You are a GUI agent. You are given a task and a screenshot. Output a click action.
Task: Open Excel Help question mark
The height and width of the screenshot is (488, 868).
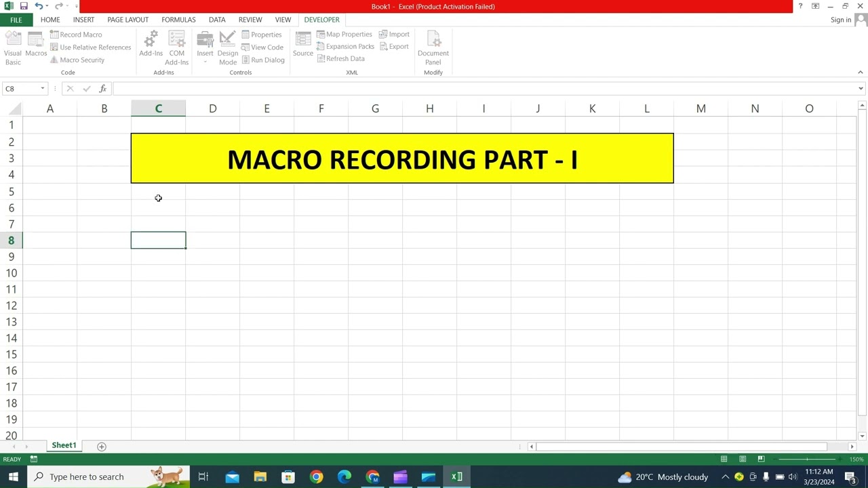[800, 6]
